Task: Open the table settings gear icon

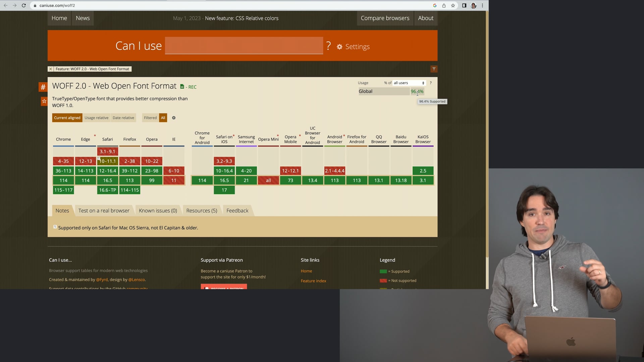Action: point(174,118)
